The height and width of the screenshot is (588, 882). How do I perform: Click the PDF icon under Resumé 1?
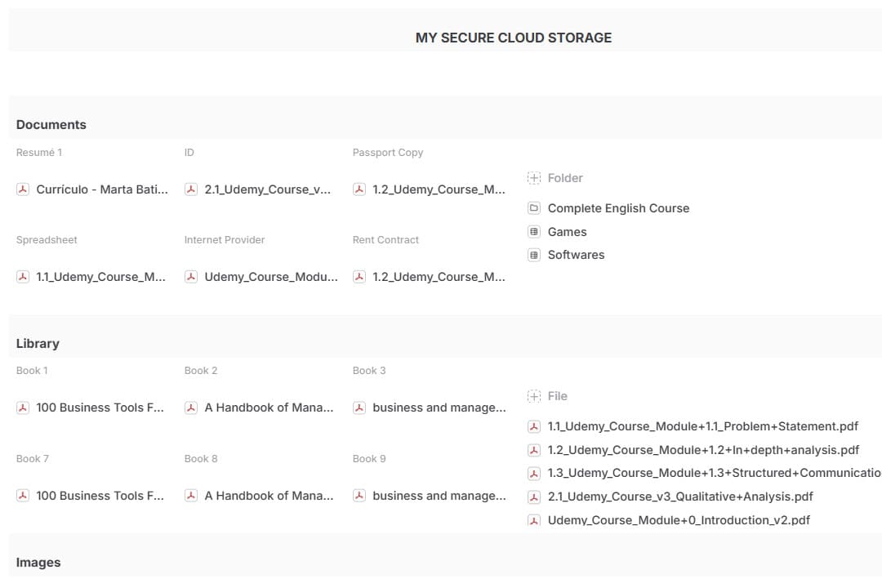pos(23,189)
